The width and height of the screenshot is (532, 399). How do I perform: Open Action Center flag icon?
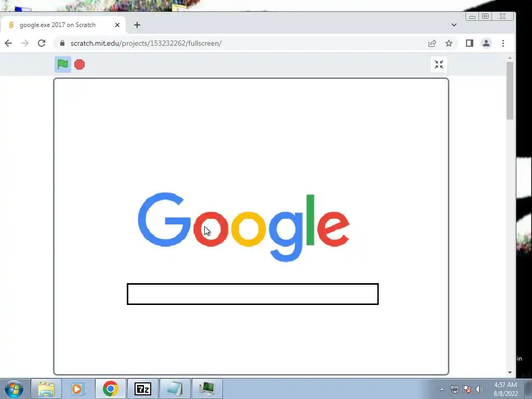point(467,389)
